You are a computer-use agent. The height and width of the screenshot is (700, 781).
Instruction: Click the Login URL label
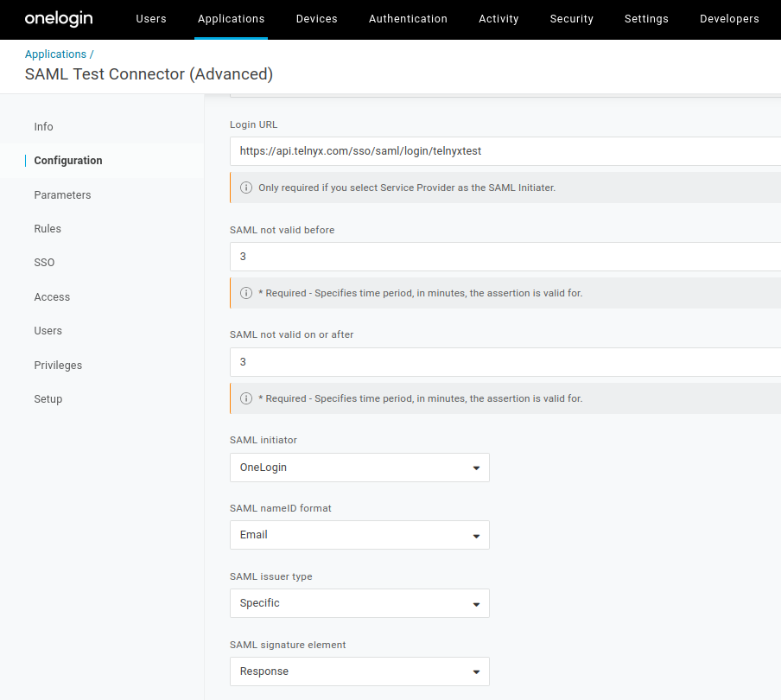click(253, 124)
